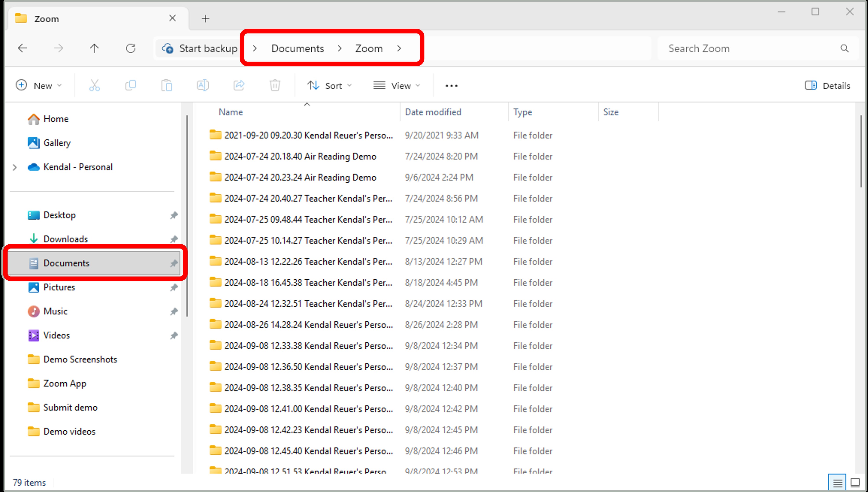Click the Cut scissors icon
The width and height of the screenshot is (868, 492).
95,85
